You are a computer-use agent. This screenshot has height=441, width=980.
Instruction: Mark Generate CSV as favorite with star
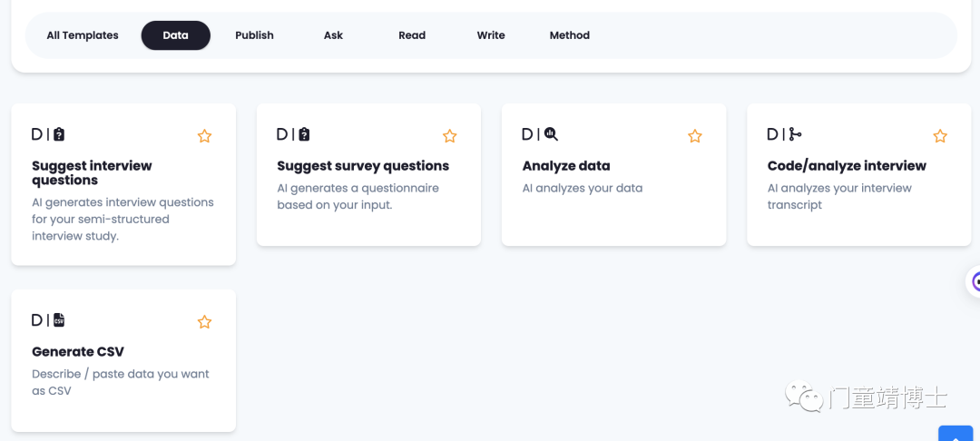204,322
